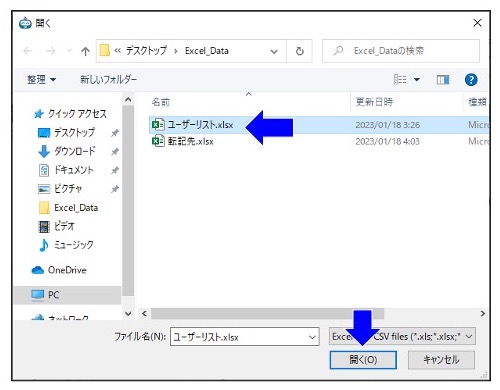Create a folder with 新しいフォルダー

coord(108,79)
